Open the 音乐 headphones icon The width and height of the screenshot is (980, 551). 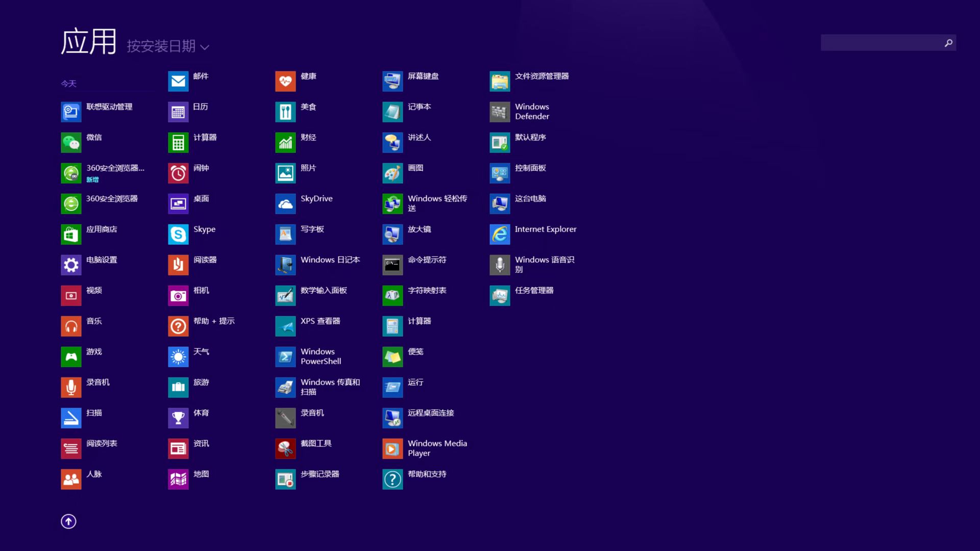[x=71, y=326]
